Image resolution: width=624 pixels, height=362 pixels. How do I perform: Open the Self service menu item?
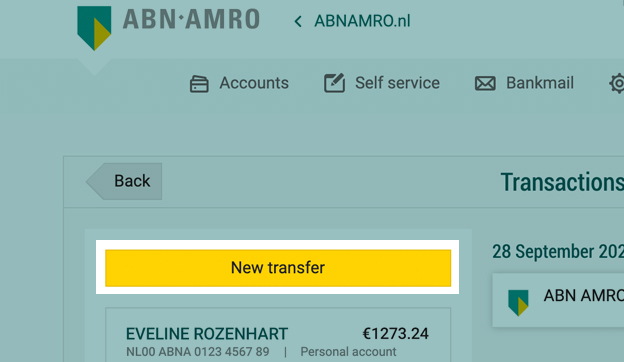tap(397, 83)
